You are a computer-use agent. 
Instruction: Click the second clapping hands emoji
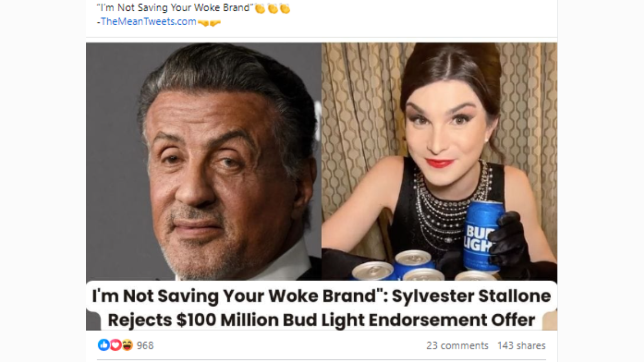click(x=272, y=8)
